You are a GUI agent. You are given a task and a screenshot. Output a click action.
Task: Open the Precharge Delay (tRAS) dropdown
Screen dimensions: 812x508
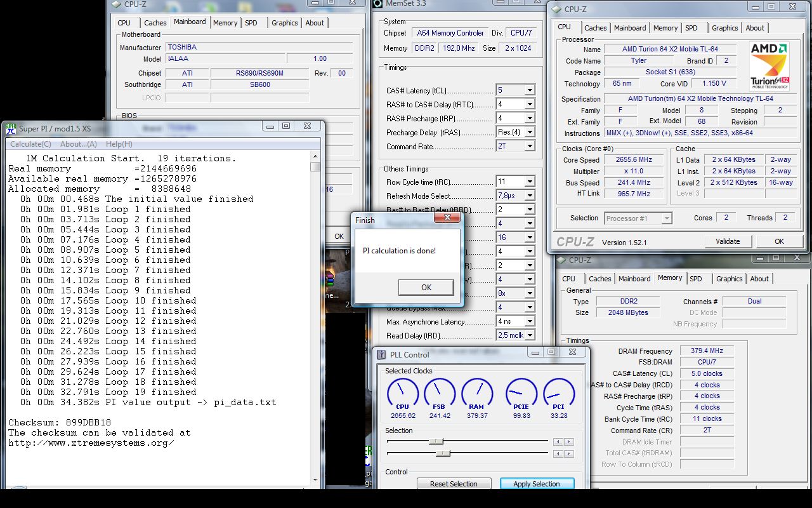(x=529, y=133)
